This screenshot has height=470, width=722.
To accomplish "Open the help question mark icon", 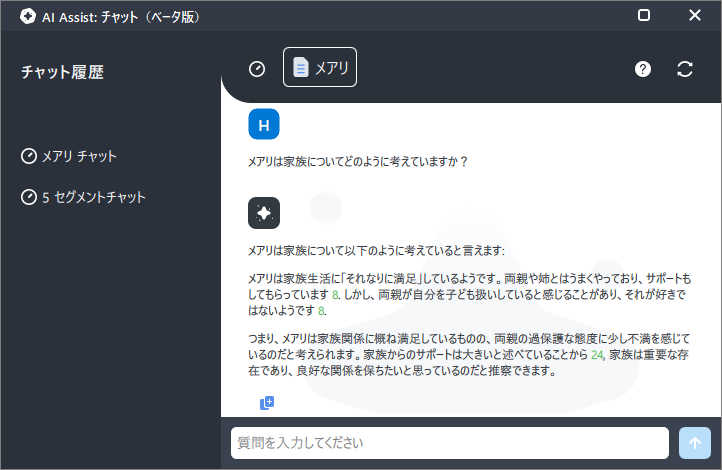I will [643, 69].
